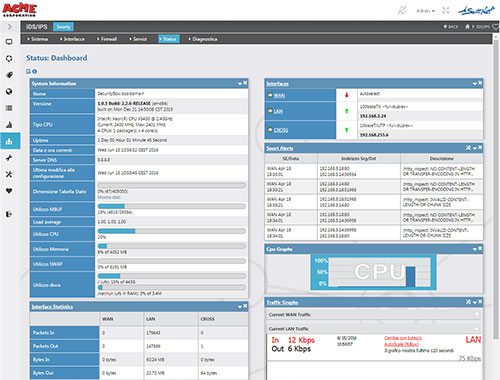Screen dimensions: 500x380
Task: Open the single wrench icon in the sidebar
Action: [9, 158]
